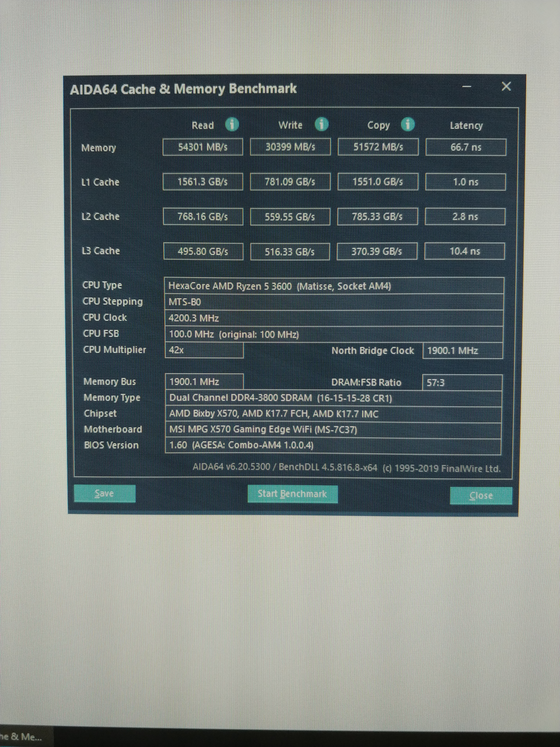Select the L1 Cache Latency value 1.0 ns
Screen dimensions: 560x747
(x=466, y=182)
